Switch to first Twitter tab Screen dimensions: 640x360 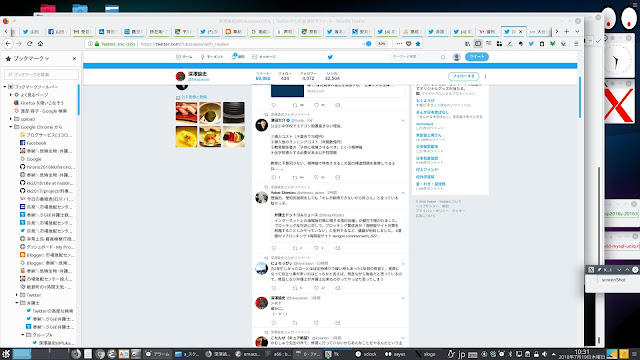click(31, 31)
